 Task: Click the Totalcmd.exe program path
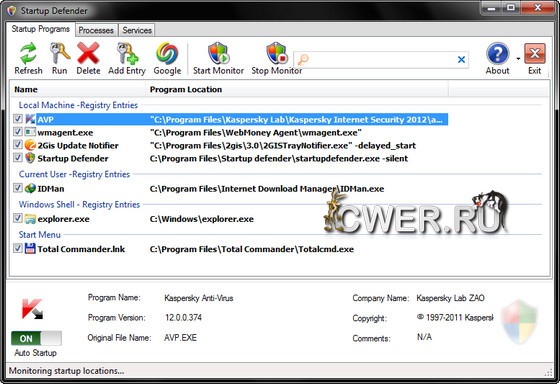coord(252,249)
